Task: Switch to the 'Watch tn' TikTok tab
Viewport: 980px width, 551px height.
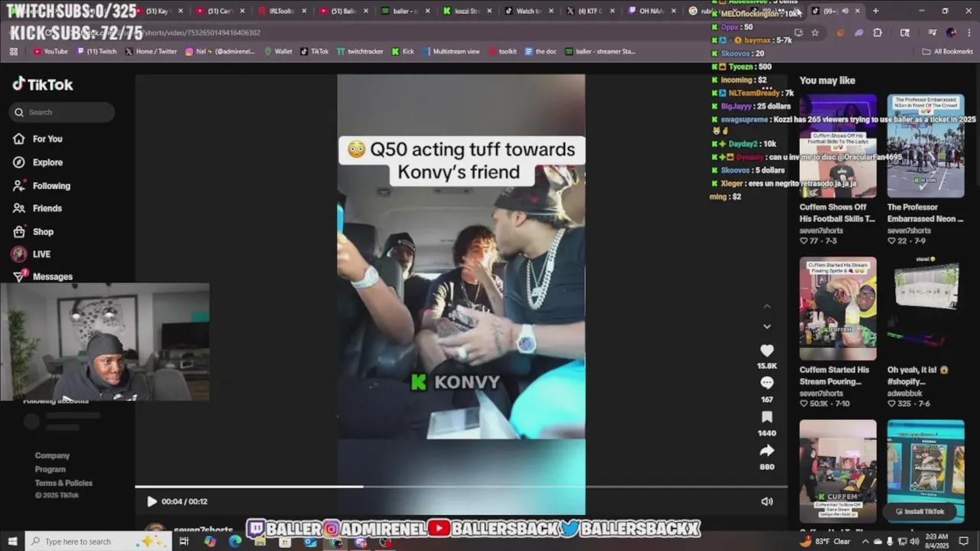Action: (528, 11)
